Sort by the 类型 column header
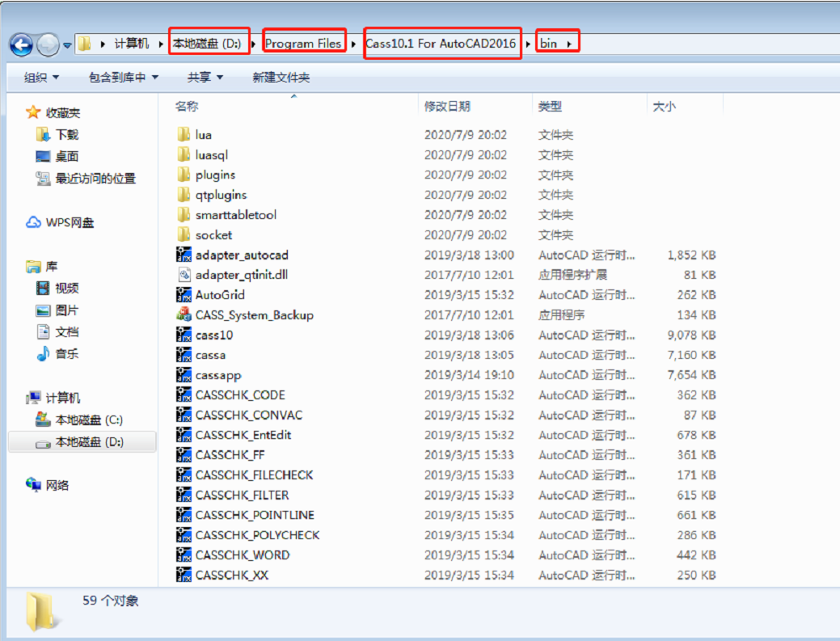This screenshot has width=840, height=641. [x=551, y=106]
